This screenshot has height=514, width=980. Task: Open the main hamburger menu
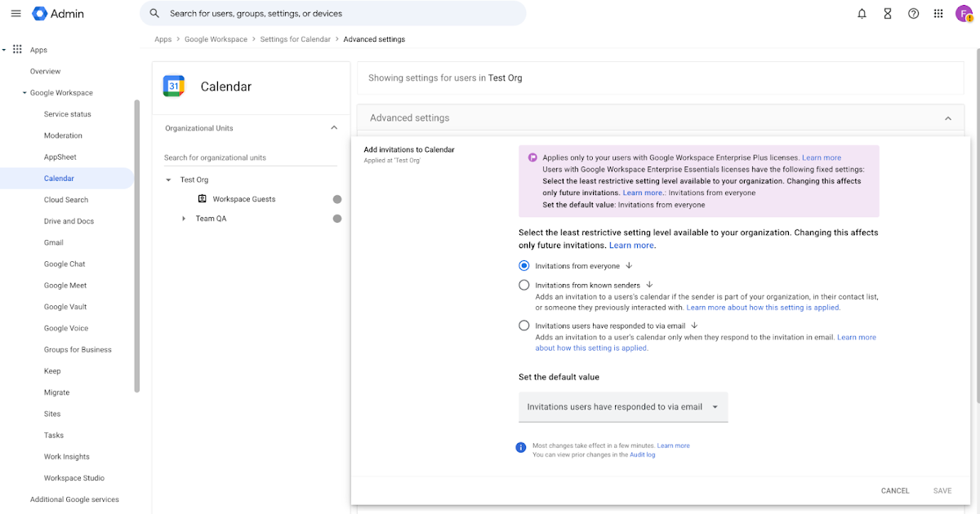click(16, 14)
